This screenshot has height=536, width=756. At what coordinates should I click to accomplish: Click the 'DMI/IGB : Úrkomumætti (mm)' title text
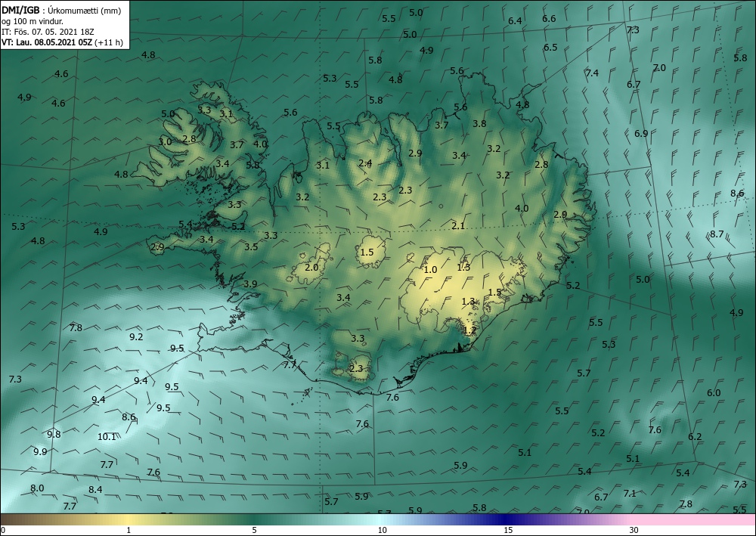[61, 10]
